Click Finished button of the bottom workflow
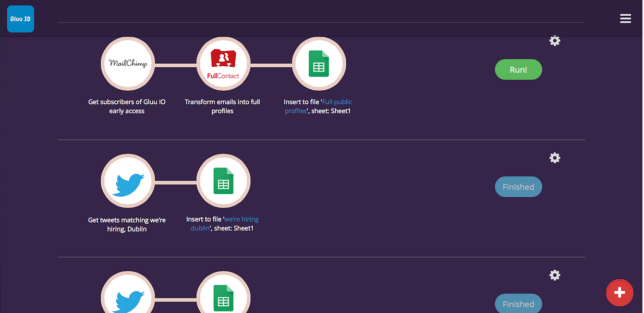644x313 pixels. [x=518, y=304]
